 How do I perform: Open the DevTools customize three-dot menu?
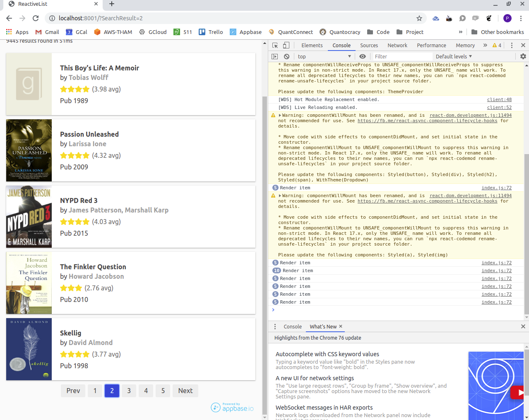[x=512, y=45]
